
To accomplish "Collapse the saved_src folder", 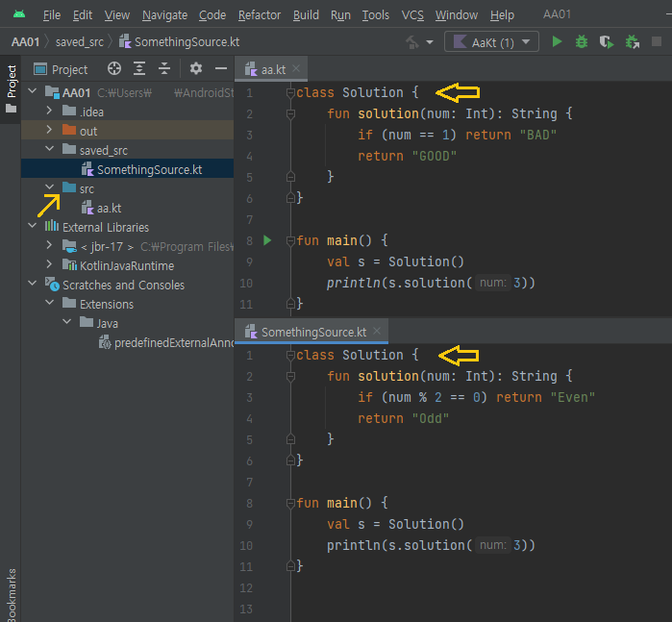I will point(50,149).
